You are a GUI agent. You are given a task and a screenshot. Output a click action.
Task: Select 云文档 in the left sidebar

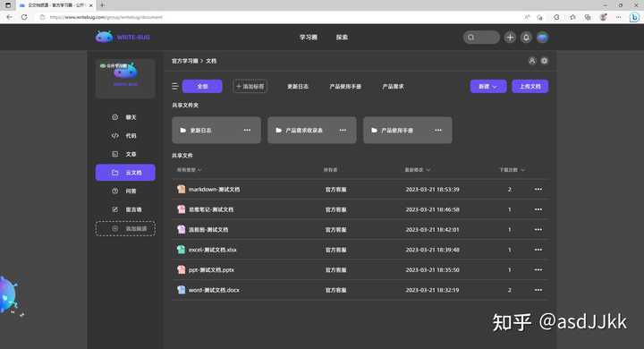pyautogui.click(x=125, y=173)
